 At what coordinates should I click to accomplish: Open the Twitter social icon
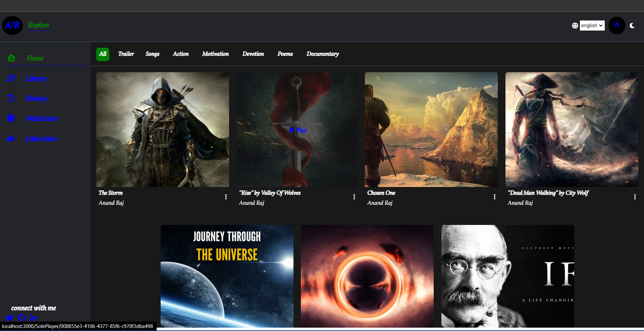click(9, 318)
